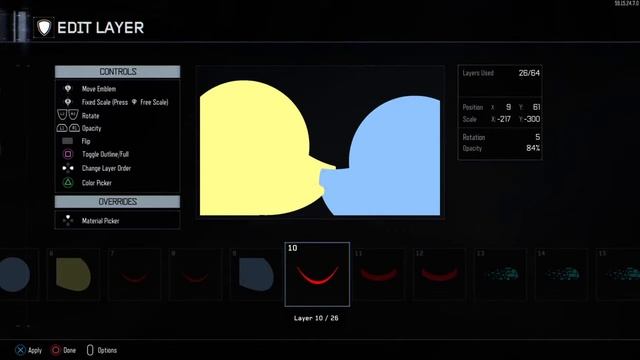This screenshot has height=360, width=640.
Task: Select the Material Picker override text
Action: 100,221
